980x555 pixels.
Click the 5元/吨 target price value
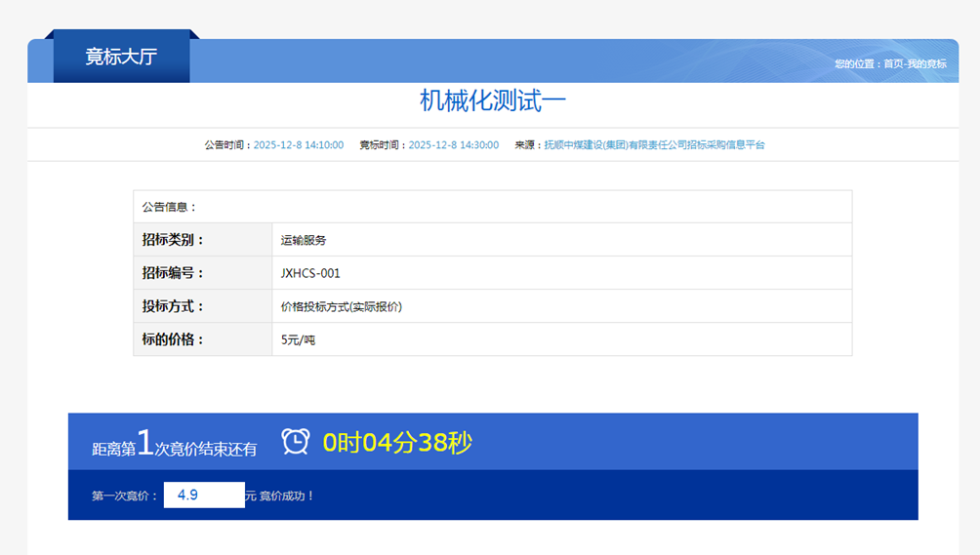point(298,339)
